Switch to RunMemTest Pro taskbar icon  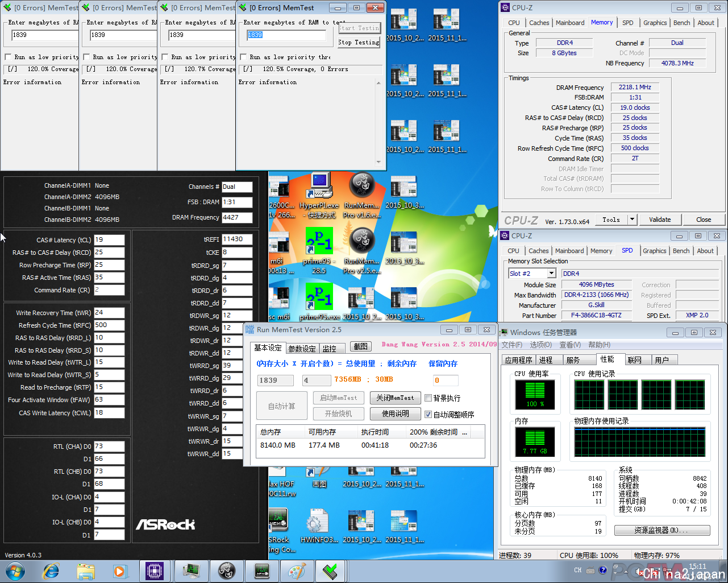point(227,571)
